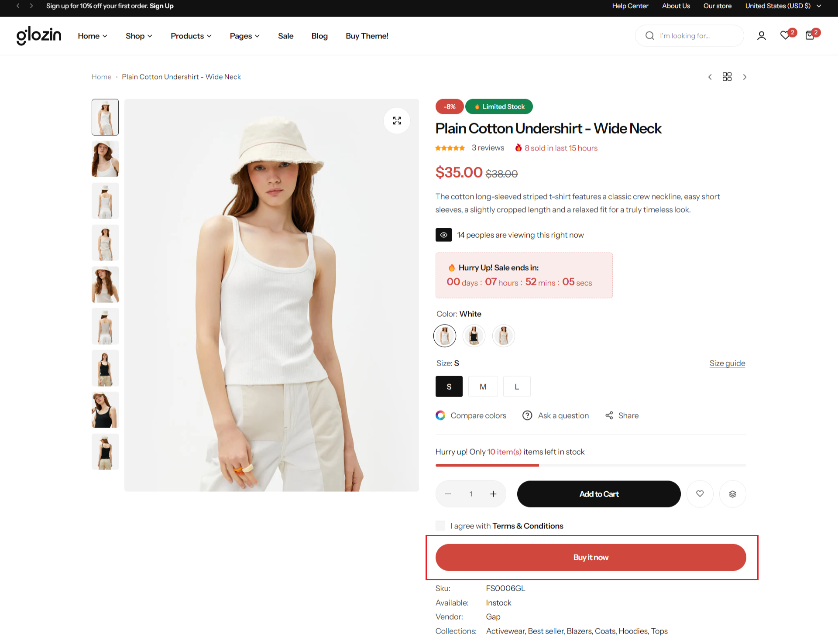
Task: Select size M option
Action: pos(483,387)
